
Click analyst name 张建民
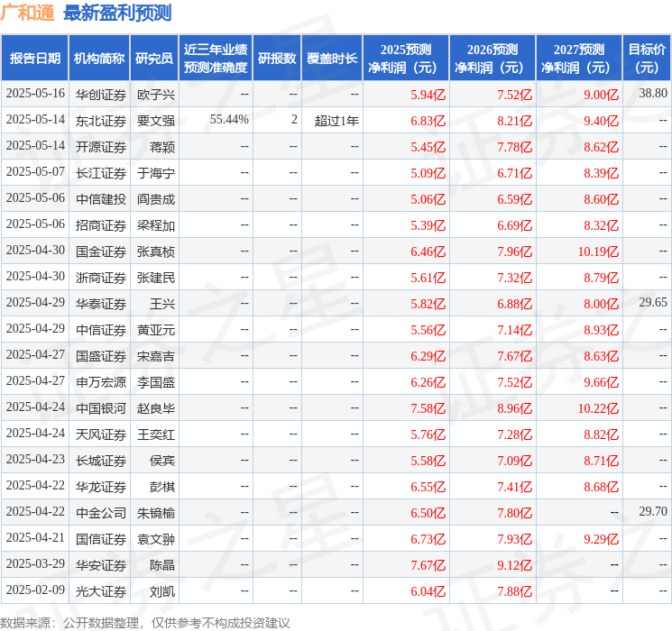(156, 278)
